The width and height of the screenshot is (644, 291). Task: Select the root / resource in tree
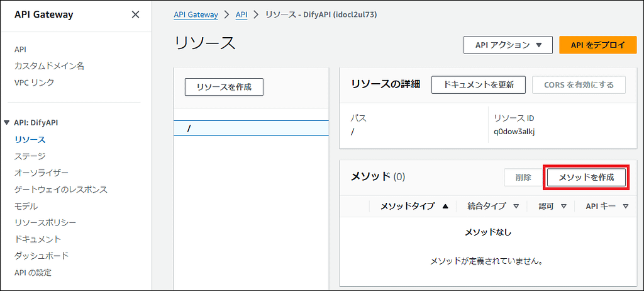point(189,128)
